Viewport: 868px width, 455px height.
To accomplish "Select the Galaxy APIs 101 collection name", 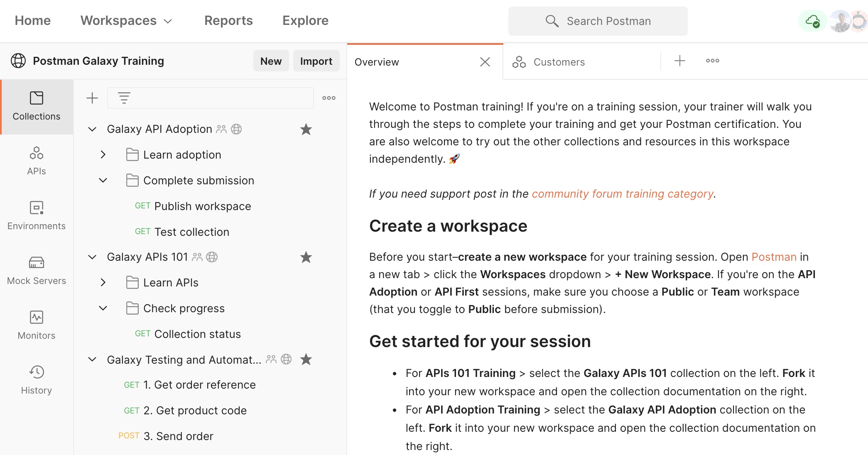I will click(147, 257).
